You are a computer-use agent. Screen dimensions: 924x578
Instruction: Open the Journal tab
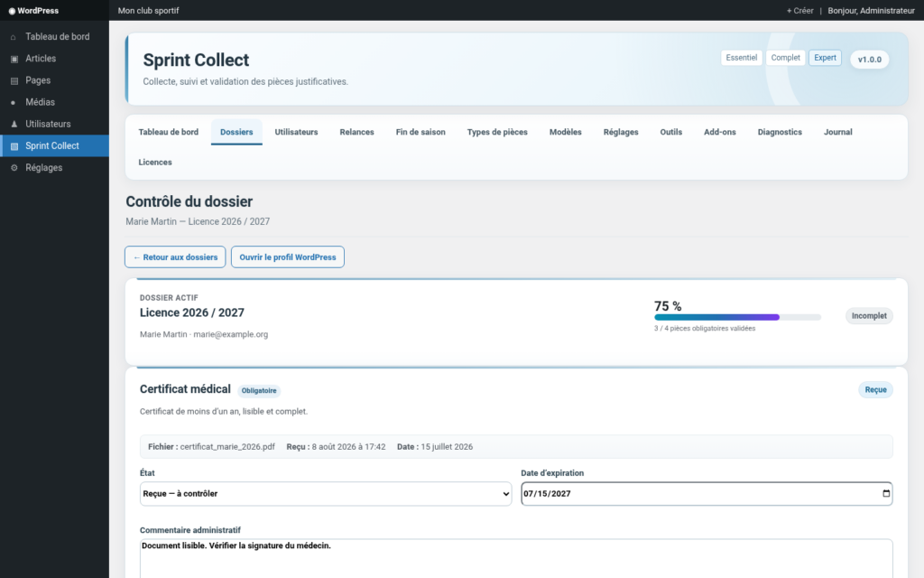pyautogui.click(x=838, y=132)
